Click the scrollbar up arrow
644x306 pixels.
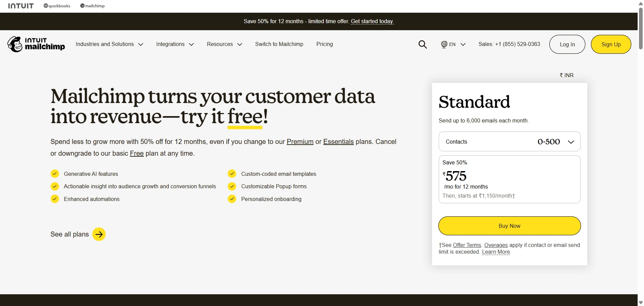[x=641, y=3]
